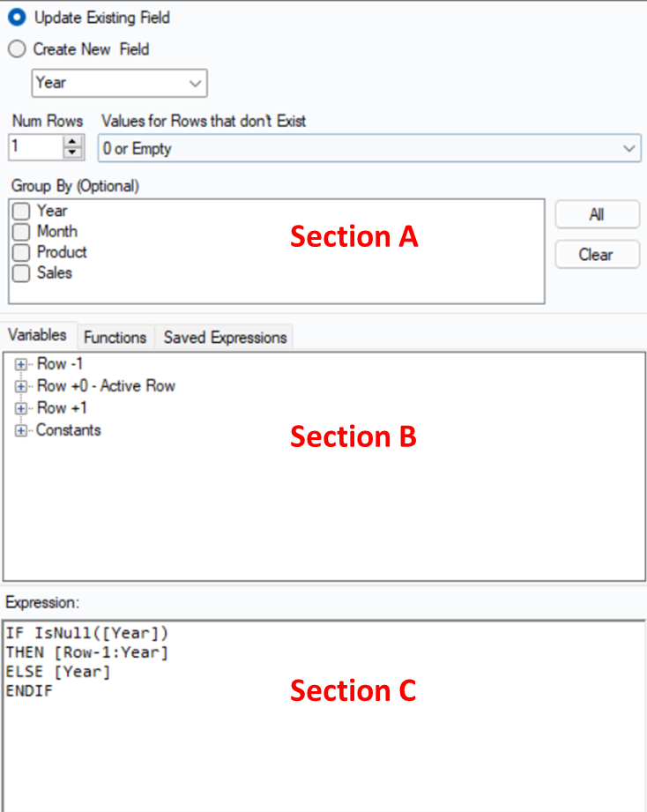Expand the Constants tree node
The image size is (647, 812).
point(22,430)
